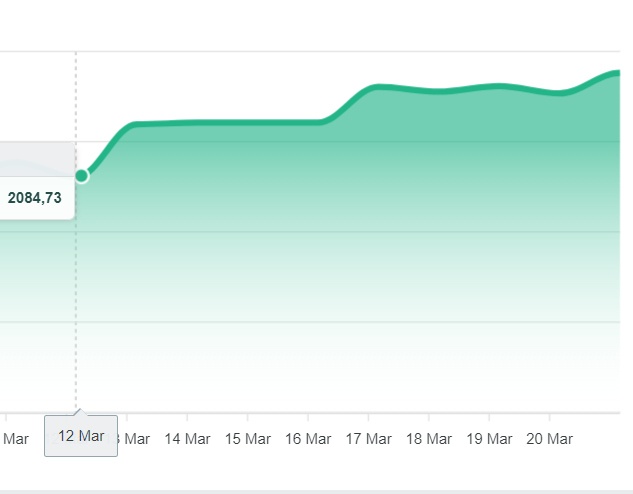Select the highlighted 12 Mar date label
The image size is (633, 494).
[81, 436]
